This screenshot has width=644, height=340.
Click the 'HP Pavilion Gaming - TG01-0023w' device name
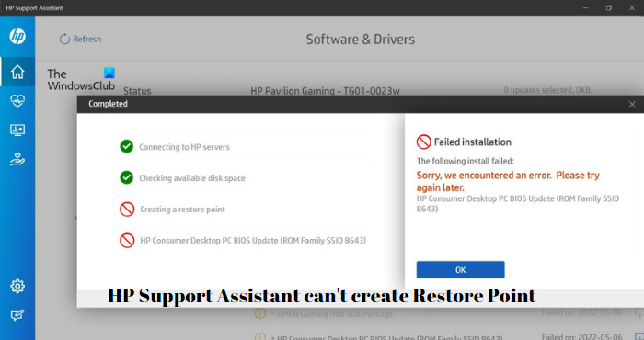326,91
